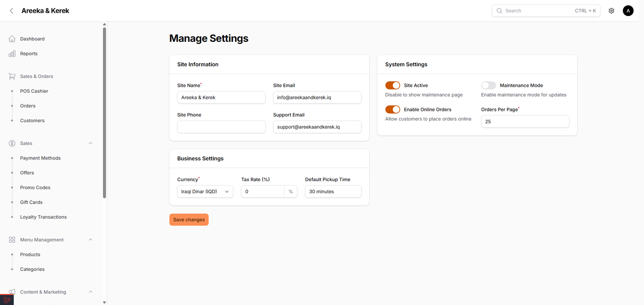Open Dashboard in sidebar

tap(32, 39)
